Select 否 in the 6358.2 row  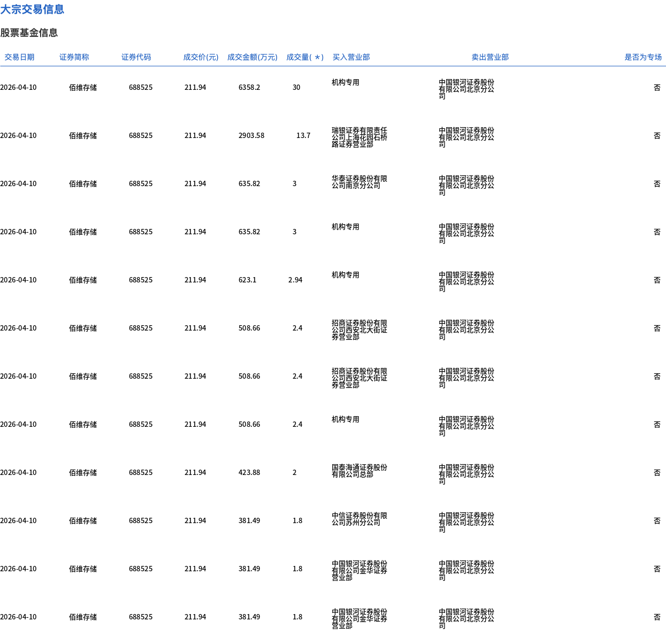657,87
